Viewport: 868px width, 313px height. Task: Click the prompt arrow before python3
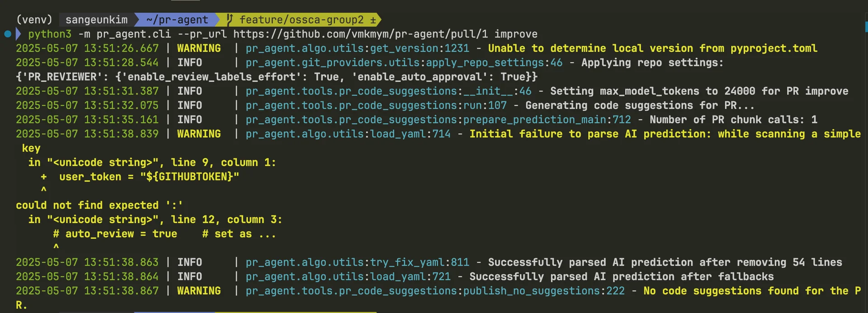coord(19,34)
